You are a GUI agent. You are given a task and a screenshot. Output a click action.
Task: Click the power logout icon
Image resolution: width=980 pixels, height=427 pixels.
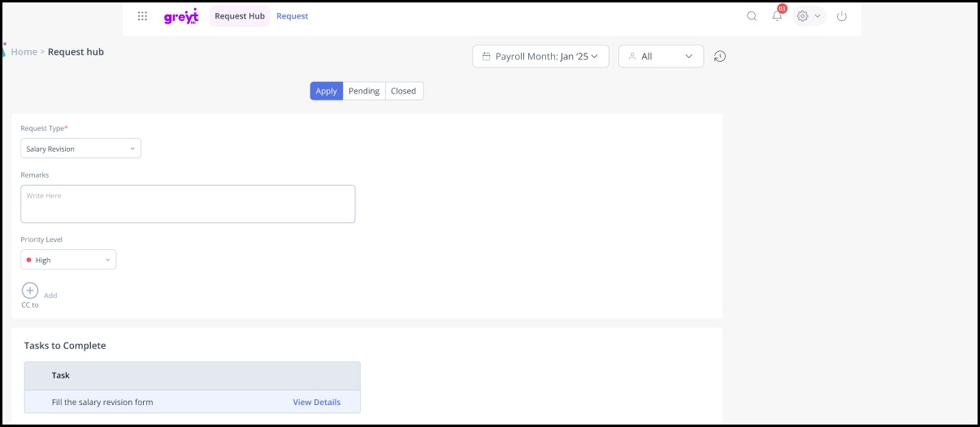(842, 16)
